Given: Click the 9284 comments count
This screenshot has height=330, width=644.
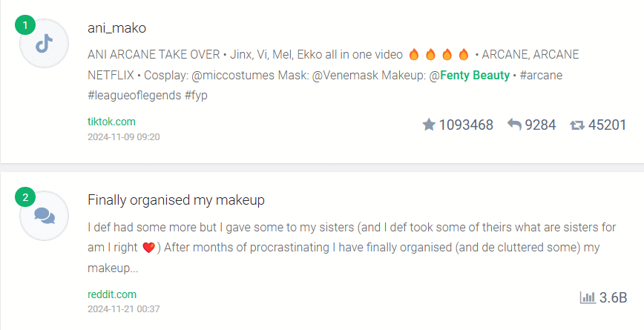Looking at the screenshot, I should point(540,125).
